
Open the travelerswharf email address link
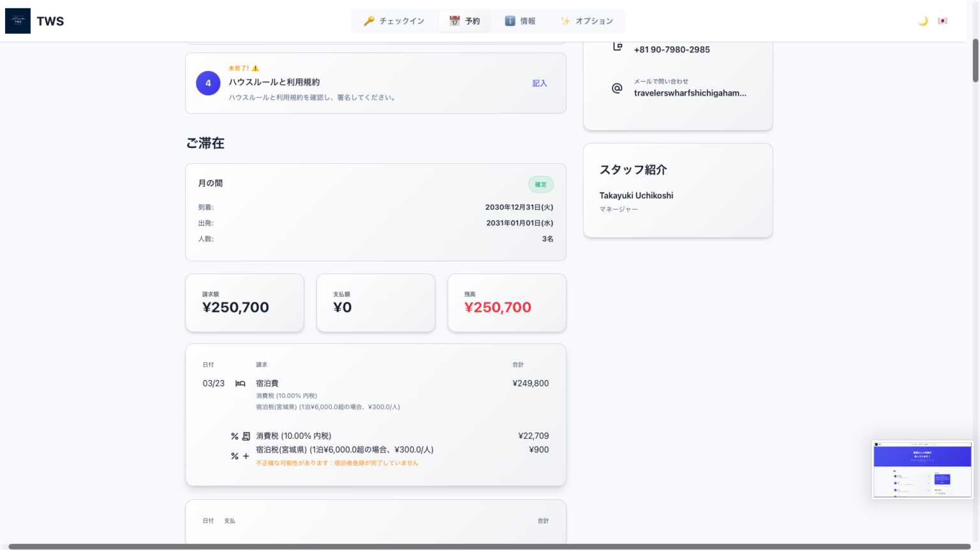[690, 93]
